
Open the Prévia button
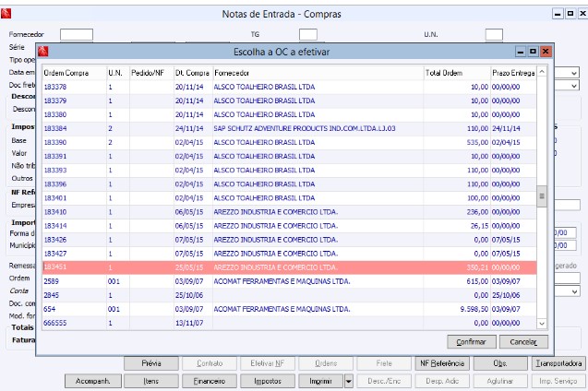151,363
